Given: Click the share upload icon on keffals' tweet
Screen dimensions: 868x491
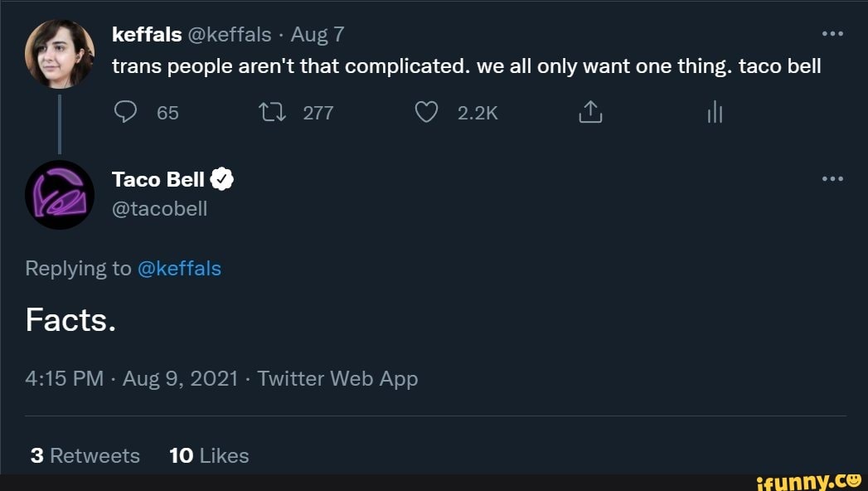Looking at the screenshot, I should tap(589, 112).
